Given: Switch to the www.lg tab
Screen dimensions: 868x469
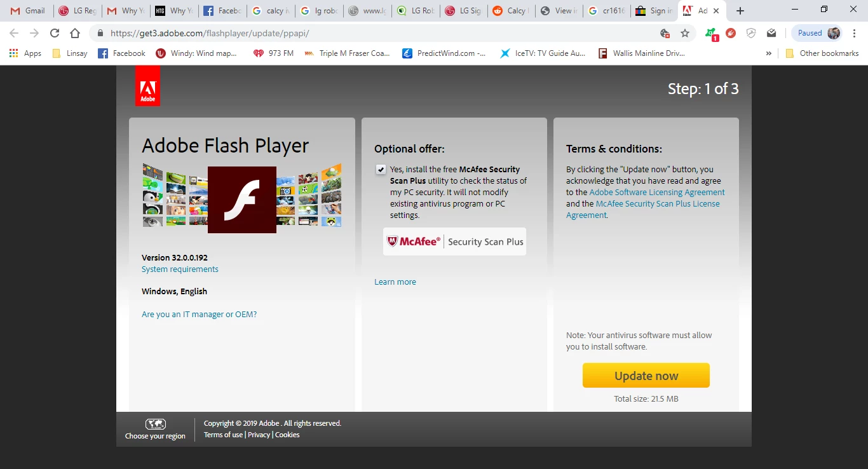Looking at the screenshot, I should click(367, 11).
